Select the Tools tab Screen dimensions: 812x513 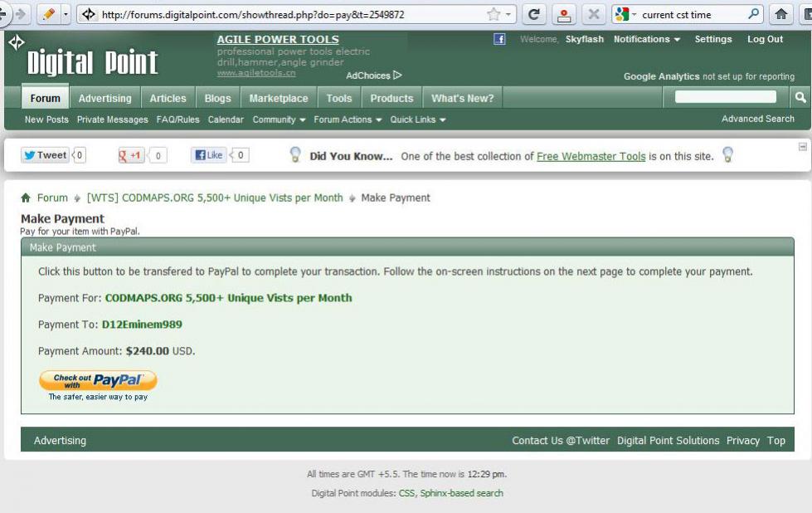click(338, 98)
